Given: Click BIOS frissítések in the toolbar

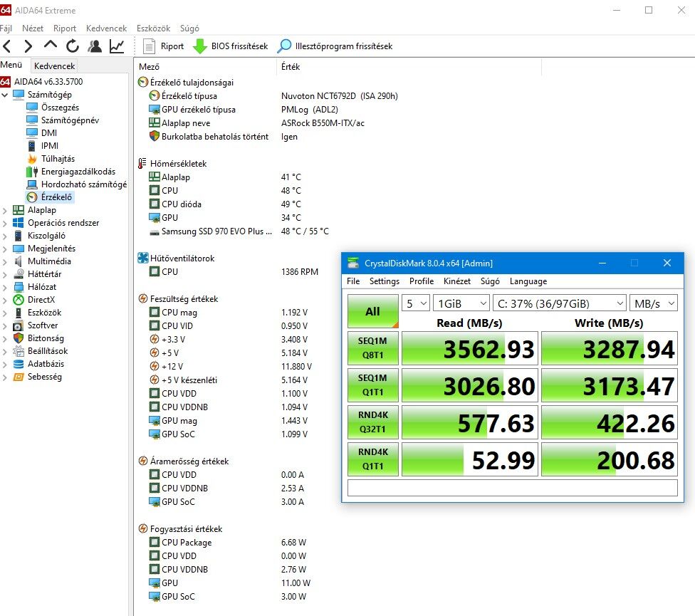Looking at the screenshot, I should click(x=231, y=46).
